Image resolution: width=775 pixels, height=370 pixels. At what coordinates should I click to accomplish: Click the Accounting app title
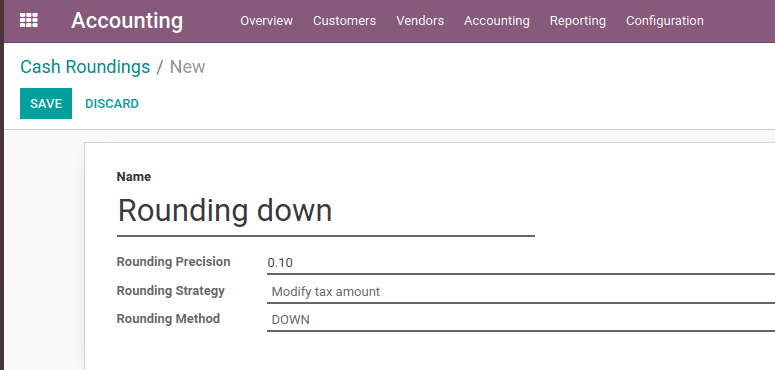coord(127,21)
